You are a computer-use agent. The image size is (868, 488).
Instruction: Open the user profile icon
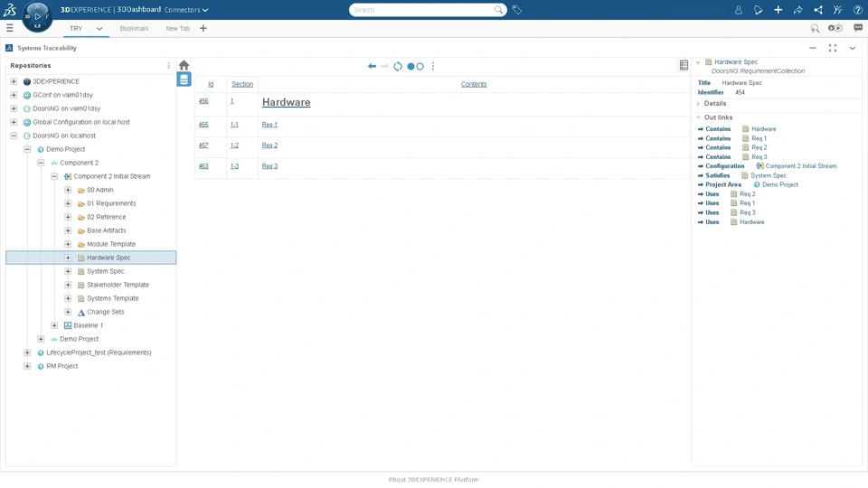click(738, 10)
